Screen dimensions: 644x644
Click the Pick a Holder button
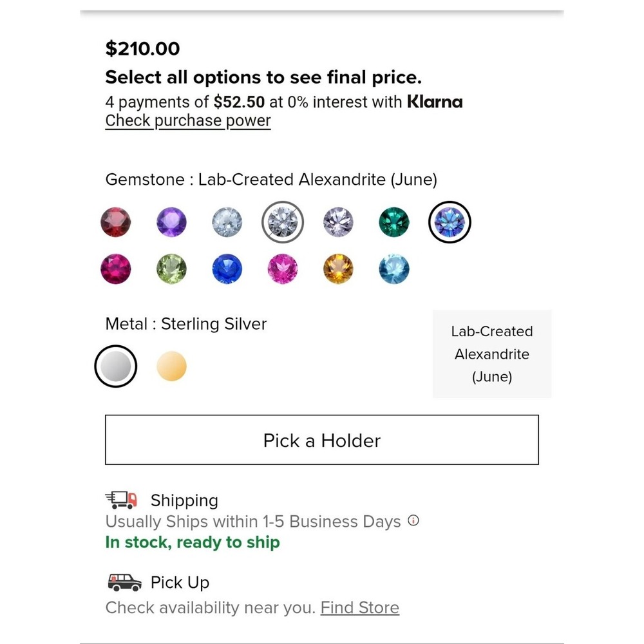pos(322,440)
